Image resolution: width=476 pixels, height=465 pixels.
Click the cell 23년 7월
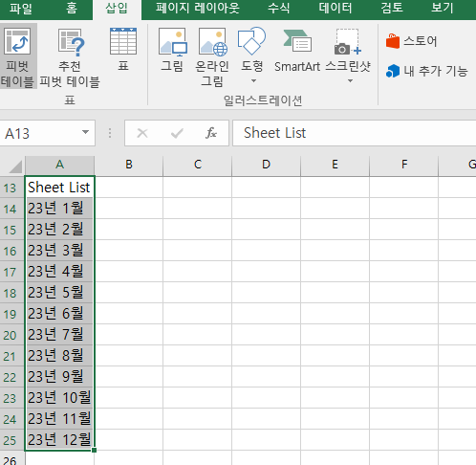[59, 335]
